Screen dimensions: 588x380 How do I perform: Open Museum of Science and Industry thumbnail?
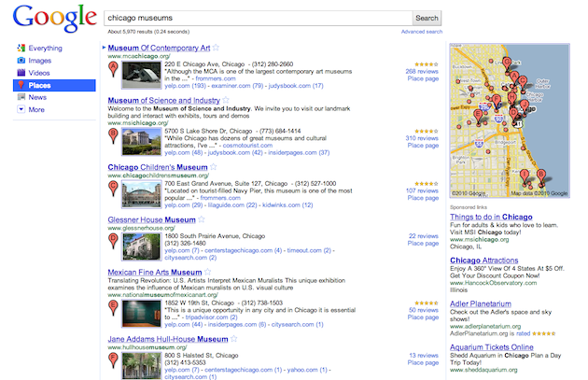(141, 142)
